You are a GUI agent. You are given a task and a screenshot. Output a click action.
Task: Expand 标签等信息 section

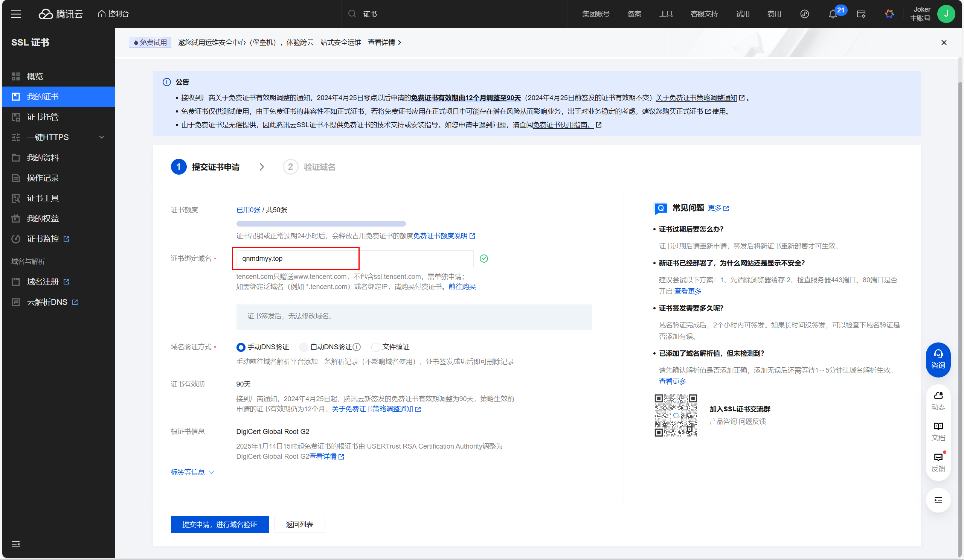(x=192, y=472)
